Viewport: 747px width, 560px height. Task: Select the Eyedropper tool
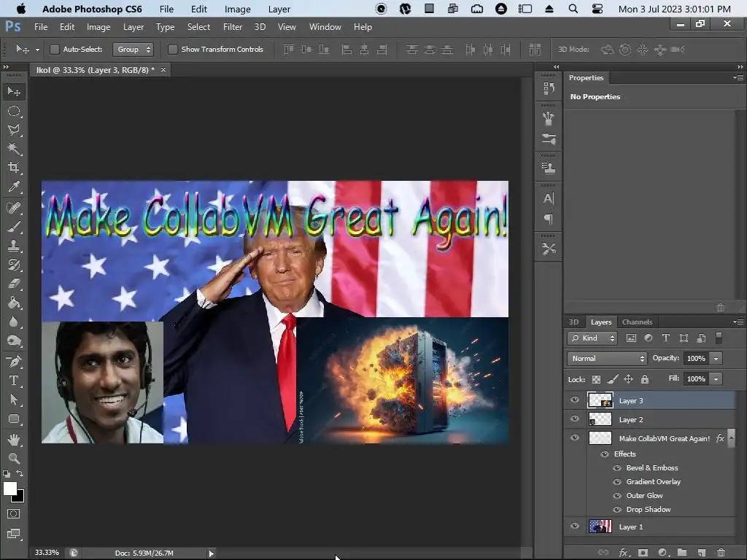[x=14, y=187]
